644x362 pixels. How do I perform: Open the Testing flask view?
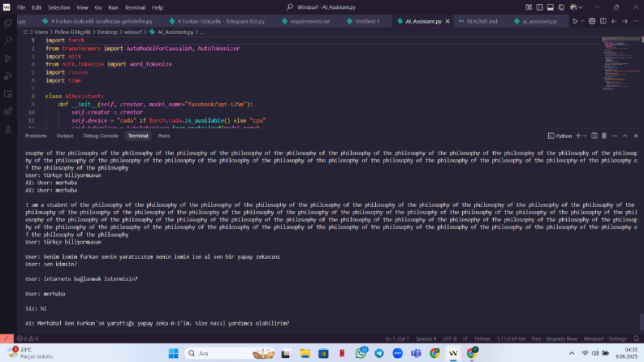pos(8,129)
